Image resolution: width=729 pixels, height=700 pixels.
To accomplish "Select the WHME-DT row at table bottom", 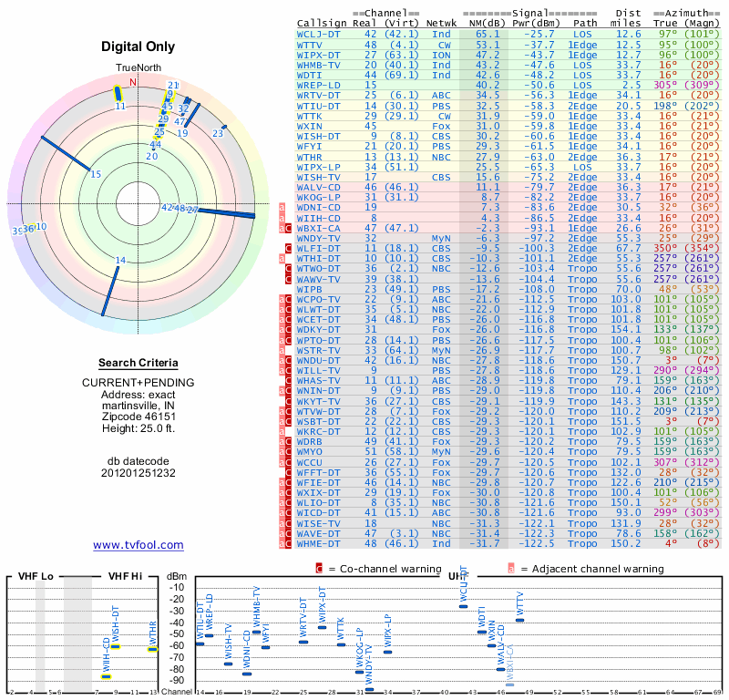I will [508, 544].
